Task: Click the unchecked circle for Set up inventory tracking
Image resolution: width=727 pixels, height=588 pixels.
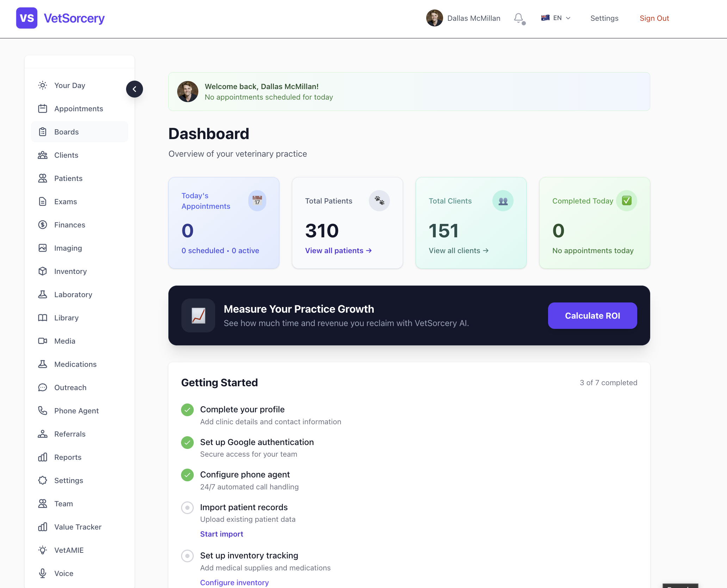Action: point(187,556)
